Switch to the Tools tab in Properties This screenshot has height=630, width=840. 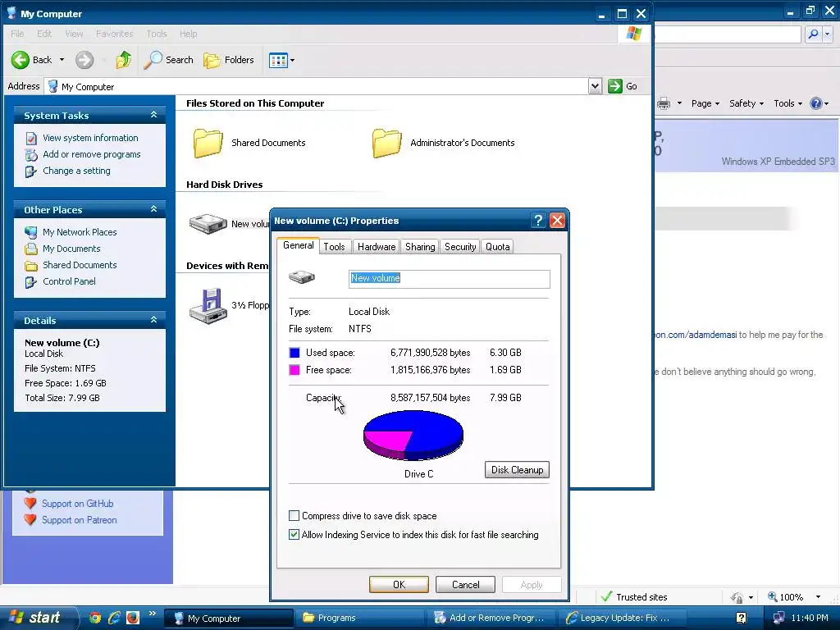(x=335, y=247)
